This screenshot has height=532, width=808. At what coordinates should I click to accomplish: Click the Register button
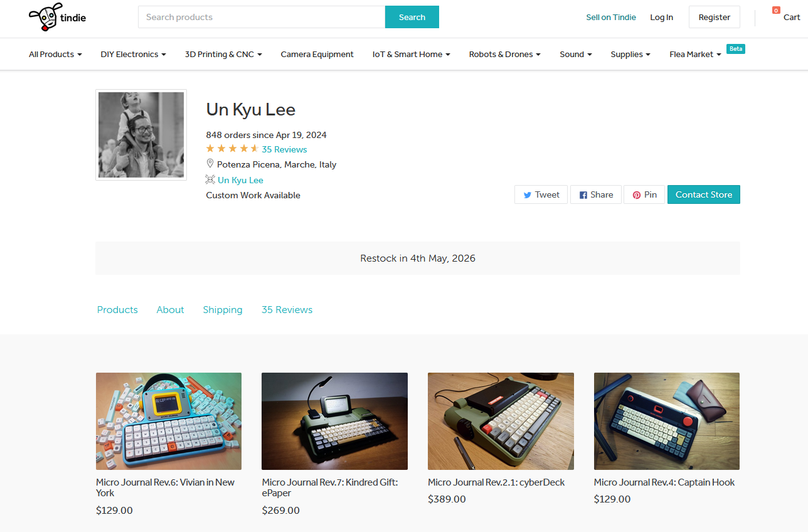[x=715, y=17]
